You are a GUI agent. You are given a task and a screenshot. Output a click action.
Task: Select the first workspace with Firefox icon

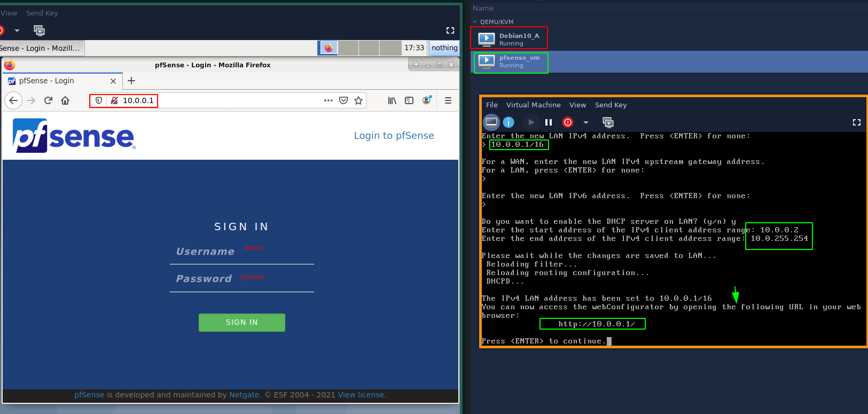(329, 48)
